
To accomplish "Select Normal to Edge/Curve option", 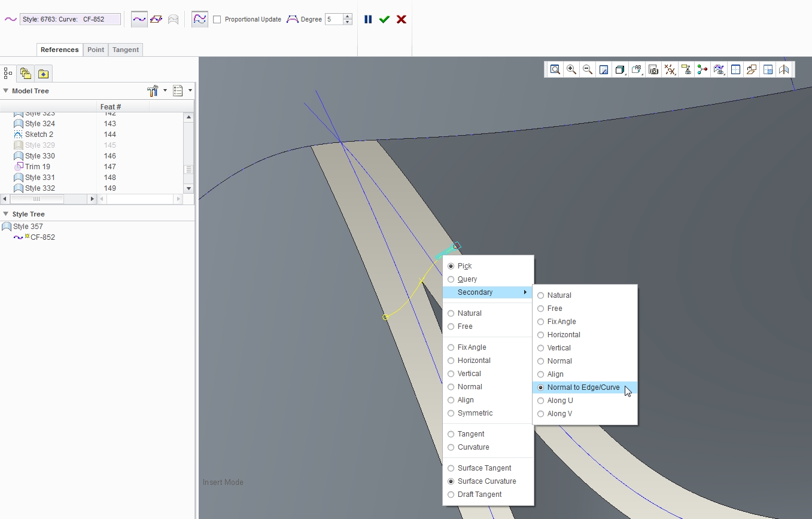I will click(x=585, y=387).
